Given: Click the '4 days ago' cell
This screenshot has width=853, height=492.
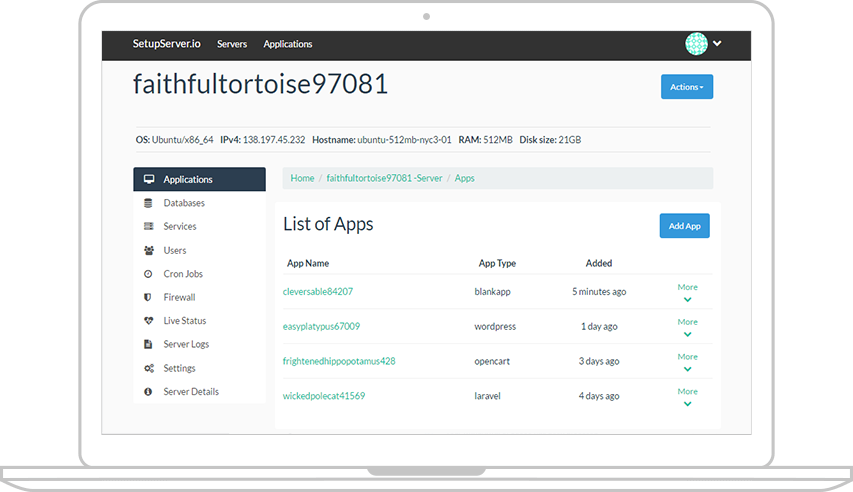Looking at the screenshot, I should (599, 396).
